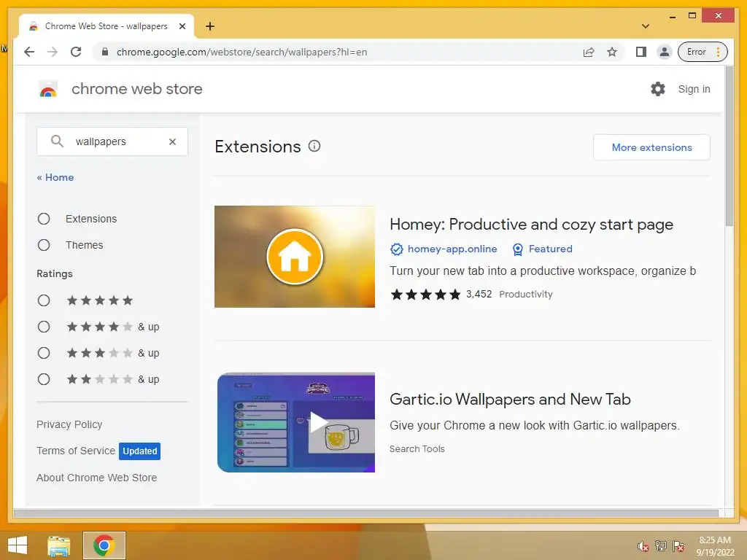Image resolution: width=747 pixels, height=560 pixels.
Task: Go back to the previous page
Action: point(29,52)
